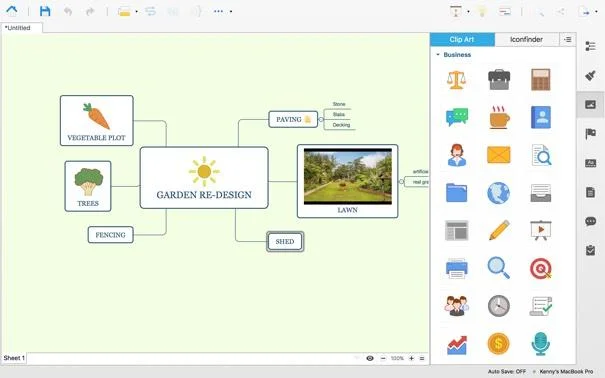Toggle the eye visibility icon in status bar
Screen dimensions: 605x378
(370, 358)
